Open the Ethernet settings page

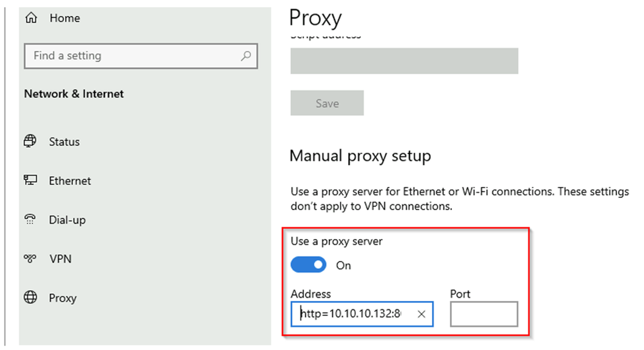70,180
